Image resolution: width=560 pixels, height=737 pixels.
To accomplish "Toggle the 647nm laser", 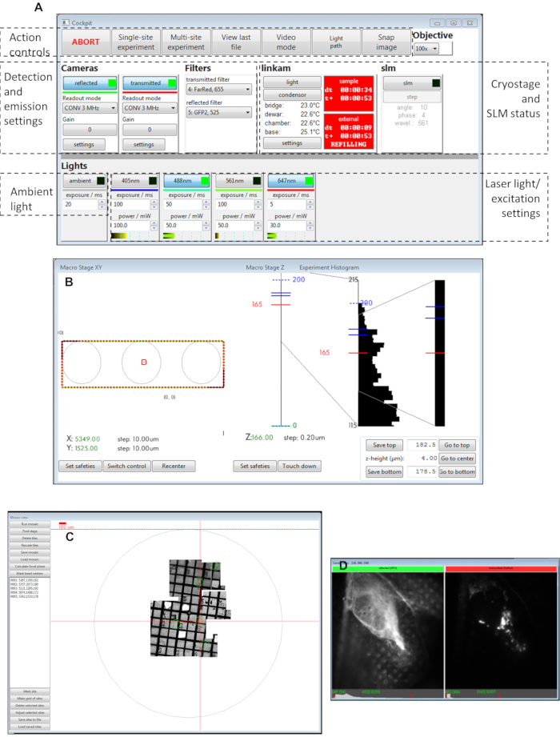I will tap(291, 181).
